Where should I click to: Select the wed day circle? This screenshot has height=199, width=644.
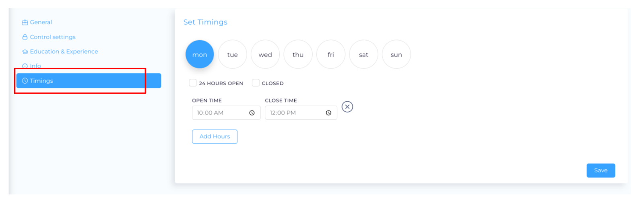pos(265,54)
